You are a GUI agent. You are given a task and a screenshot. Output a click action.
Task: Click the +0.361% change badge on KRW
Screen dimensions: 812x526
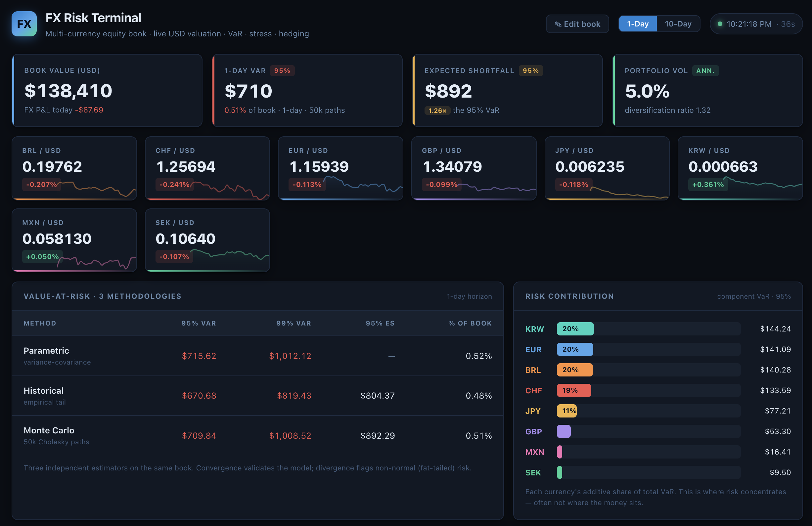point(708,185)
